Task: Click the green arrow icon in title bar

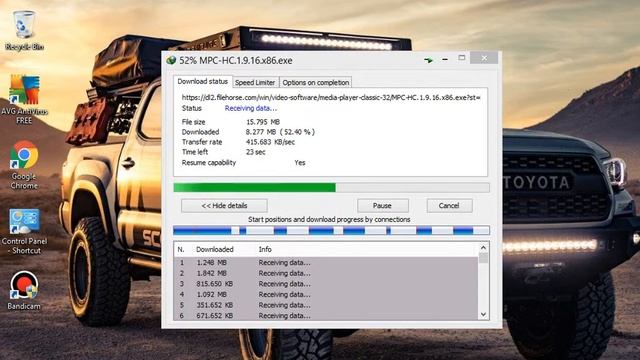Action: point(428,60)
